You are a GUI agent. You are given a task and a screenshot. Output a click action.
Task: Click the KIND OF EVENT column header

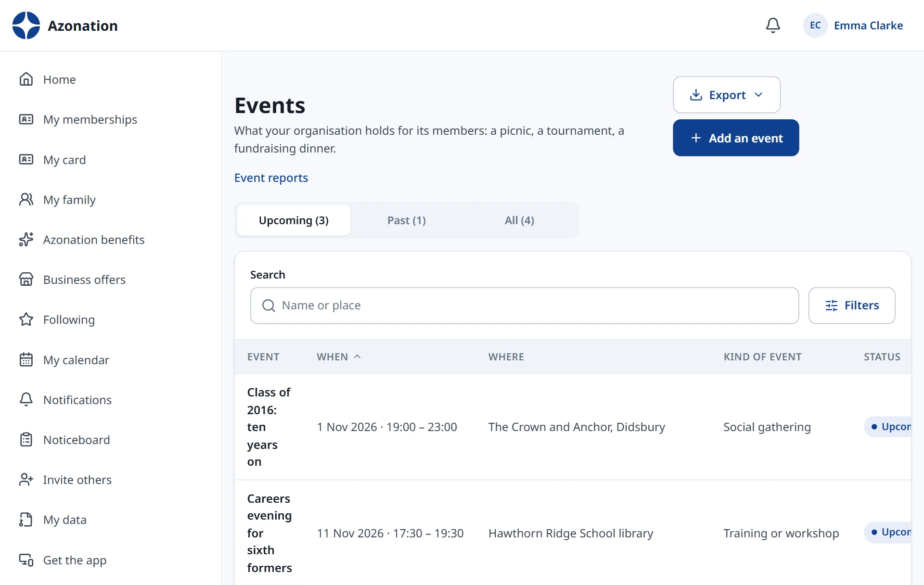pos(763,357)
